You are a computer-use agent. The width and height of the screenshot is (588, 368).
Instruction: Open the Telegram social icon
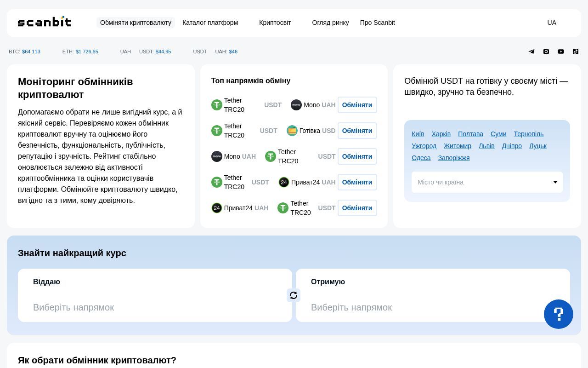tap(531, 52)
